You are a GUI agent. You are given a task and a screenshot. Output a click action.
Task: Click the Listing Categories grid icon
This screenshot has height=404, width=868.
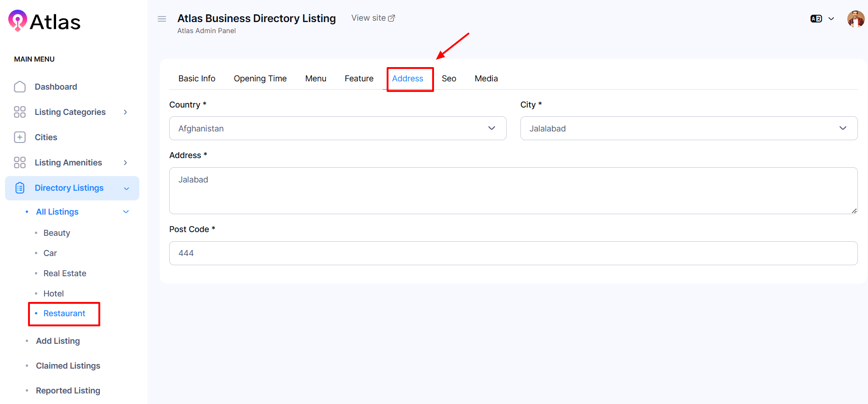tap(20, 112)
